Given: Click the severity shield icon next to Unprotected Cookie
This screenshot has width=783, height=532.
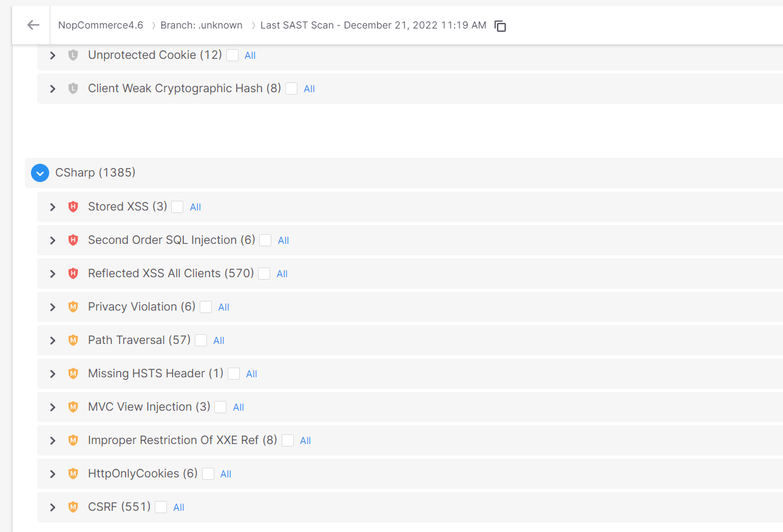Looking at the screenshot, I should pos(73,55).
